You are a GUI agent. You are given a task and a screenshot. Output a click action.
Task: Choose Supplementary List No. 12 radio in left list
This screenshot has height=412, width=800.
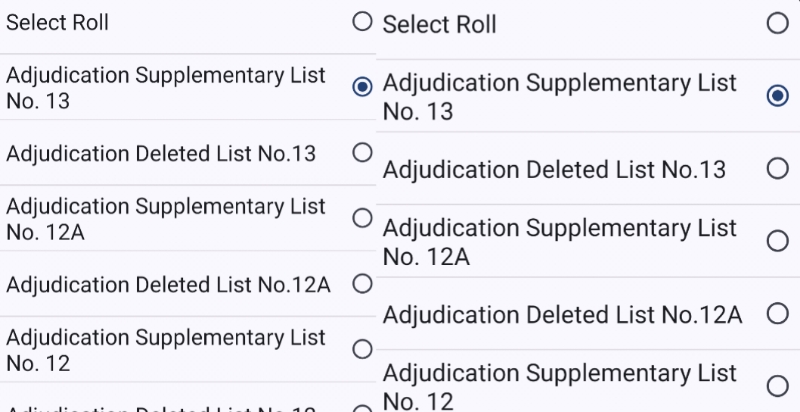[363, 349]
